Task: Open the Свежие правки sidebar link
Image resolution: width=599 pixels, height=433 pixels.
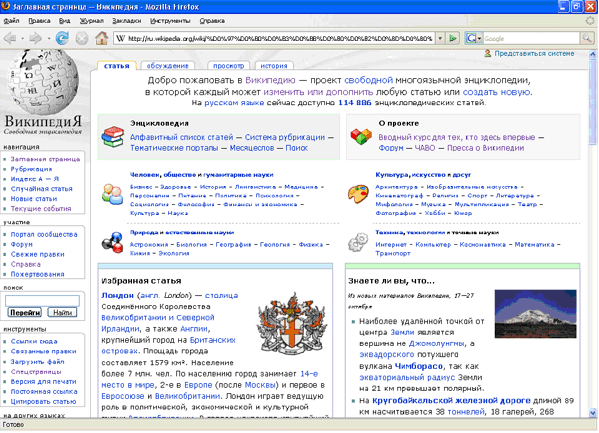Action: [37, 254]
